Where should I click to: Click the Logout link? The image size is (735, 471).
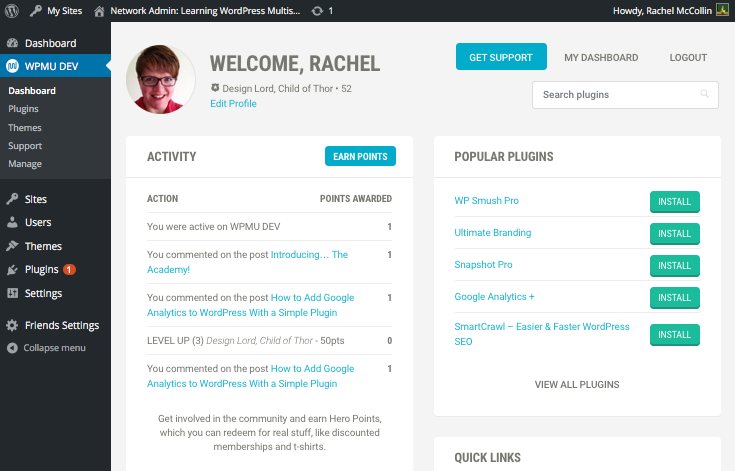[688, 58]
